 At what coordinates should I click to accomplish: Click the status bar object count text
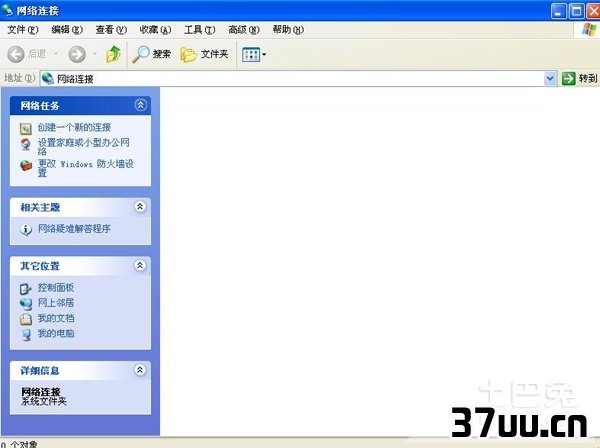coord(19,444)
